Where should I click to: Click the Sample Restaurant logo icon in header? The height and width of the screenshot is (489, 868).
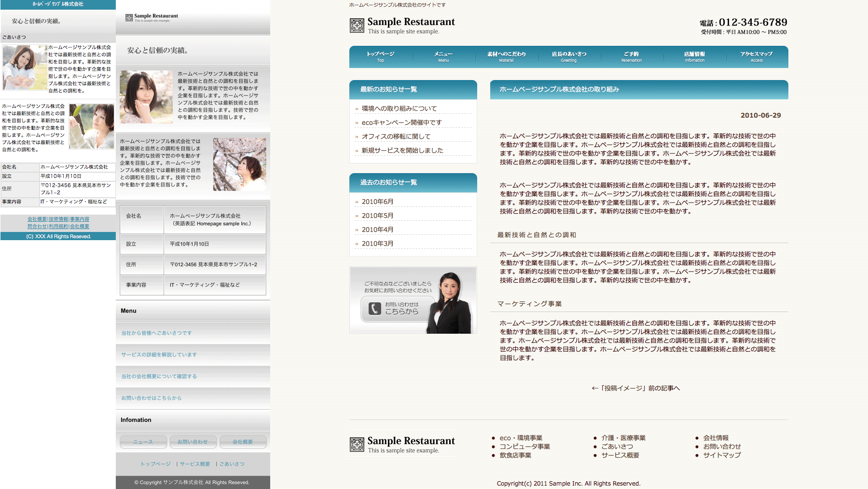click(357, 26)
